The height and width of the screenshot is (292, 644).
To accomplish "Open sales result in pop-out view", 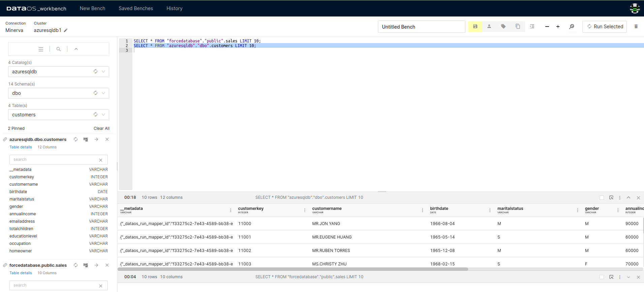I will [x=611, y=277].
